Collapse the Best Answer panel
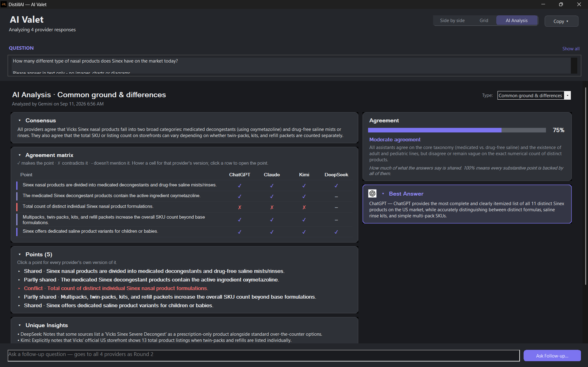Screen dimensions: 588x367 (x=383, y=194)
